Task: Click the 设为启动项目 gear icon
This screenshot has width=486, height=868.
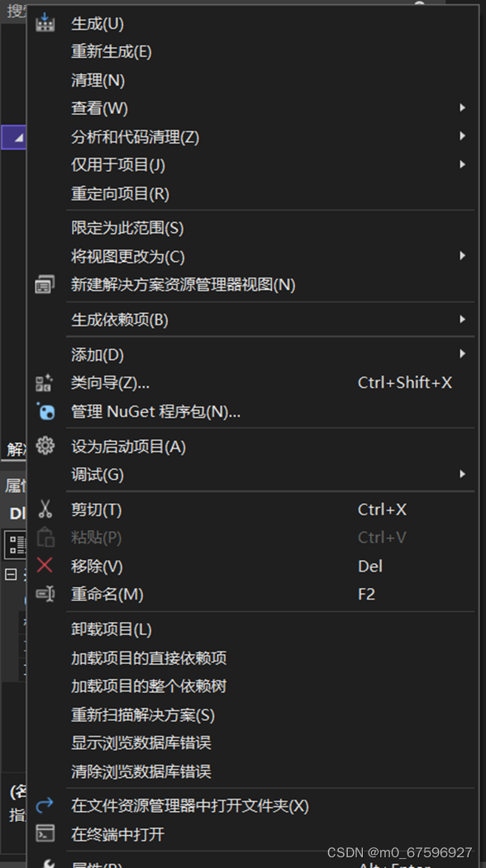Action: (x=45, y=445)
